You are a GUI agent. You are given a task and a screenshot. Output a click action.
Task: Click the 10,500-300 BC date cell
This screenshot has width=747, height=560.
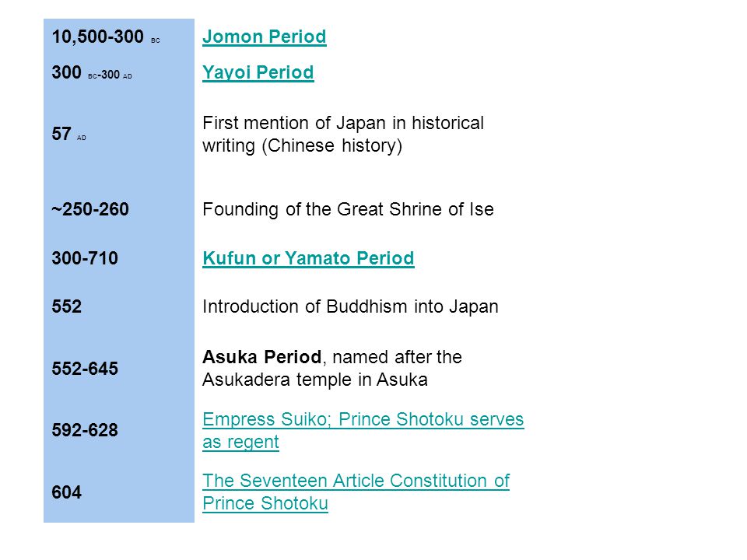(x=106, y=37)
